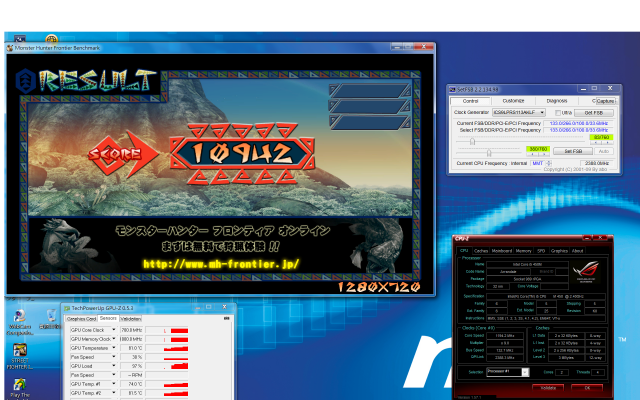Click the Set FSB button
The height and width of the screenshot is (400, 640).
(573, 151)
